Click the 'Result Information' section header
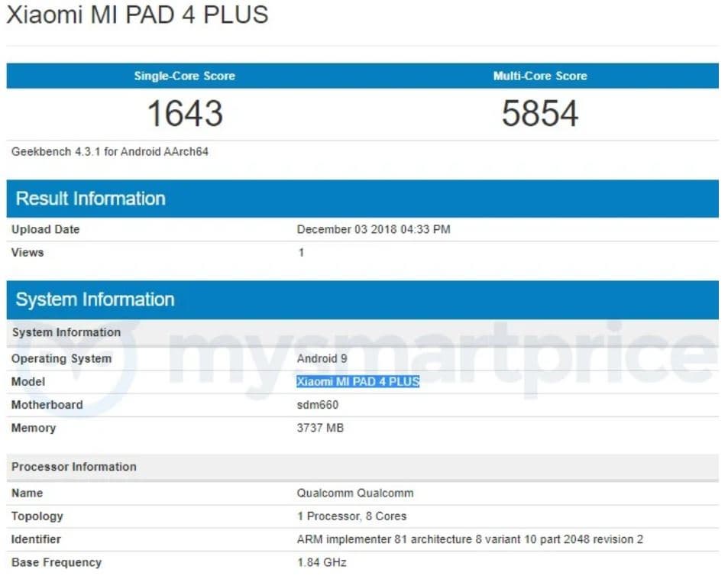 coord(363,199)
